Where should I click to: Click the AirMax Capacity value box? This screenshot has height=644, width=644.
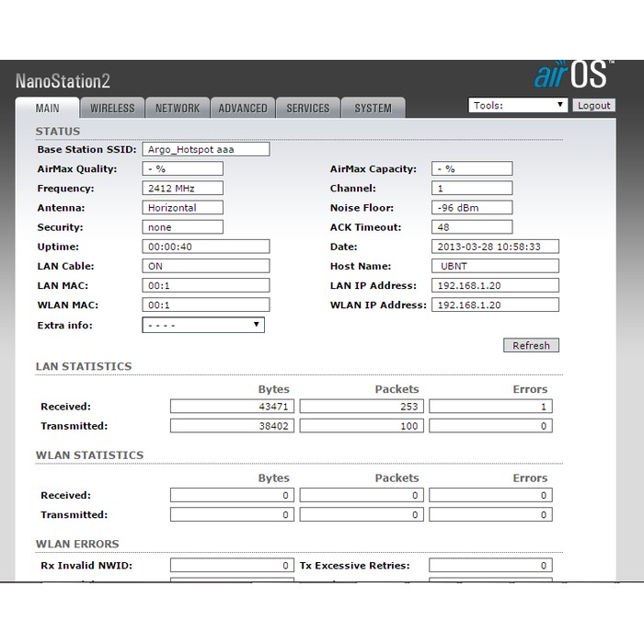[x=472, y=168]
